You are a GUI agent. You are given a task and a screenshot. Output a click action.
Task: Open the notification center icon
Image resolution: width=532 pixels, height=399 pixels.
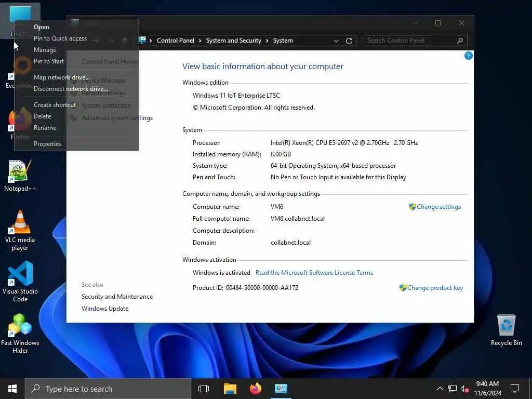pos(515,389)
